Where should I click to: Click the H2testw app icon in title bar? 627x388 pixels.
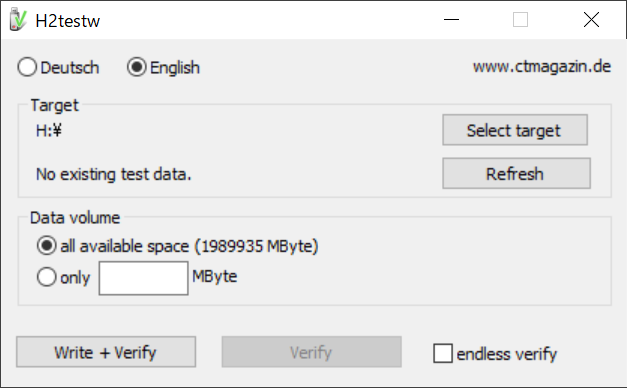(x=18, y=20)
